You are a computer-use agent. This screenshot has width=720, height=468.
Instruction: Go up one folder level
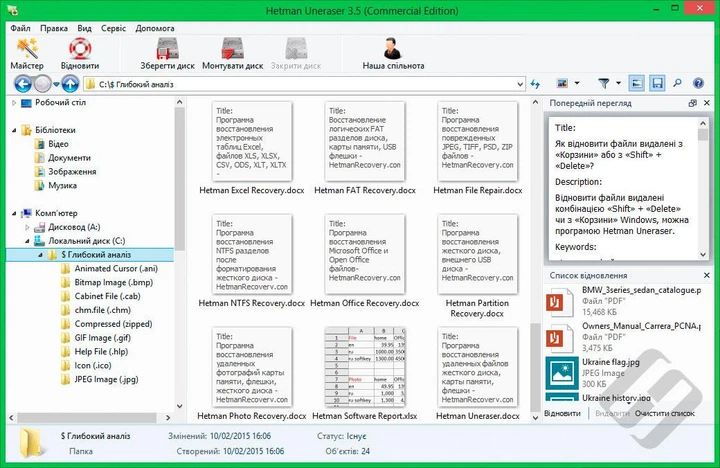[71, 84]
